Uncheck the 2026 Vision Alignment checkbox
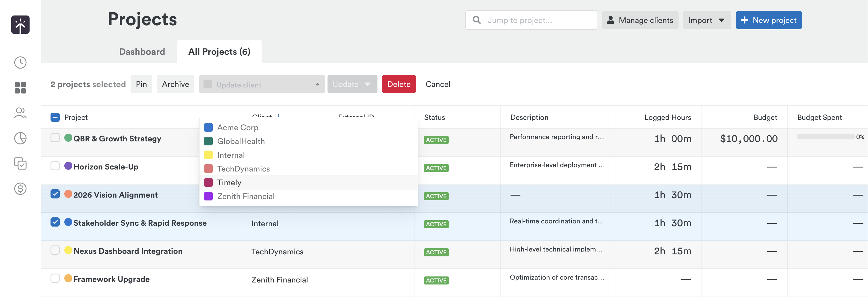 (55, 194)
